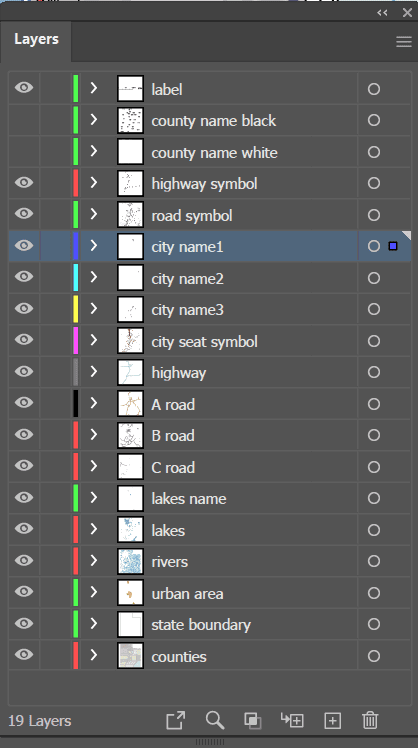This screenshot has height=748, width=418.
Task: Click magenta color bar of city seat symbol
Action: coord(75,341)
